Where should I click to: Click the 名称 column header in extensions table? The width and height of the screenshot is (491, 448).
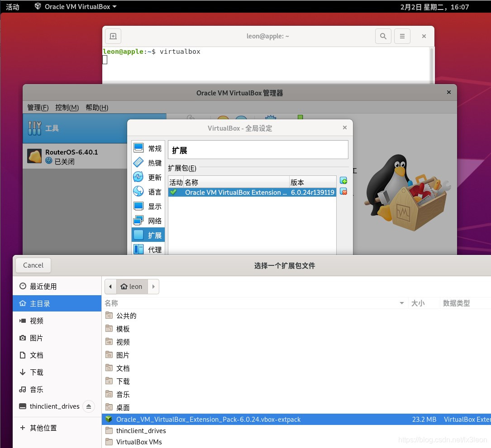[236, 182]
